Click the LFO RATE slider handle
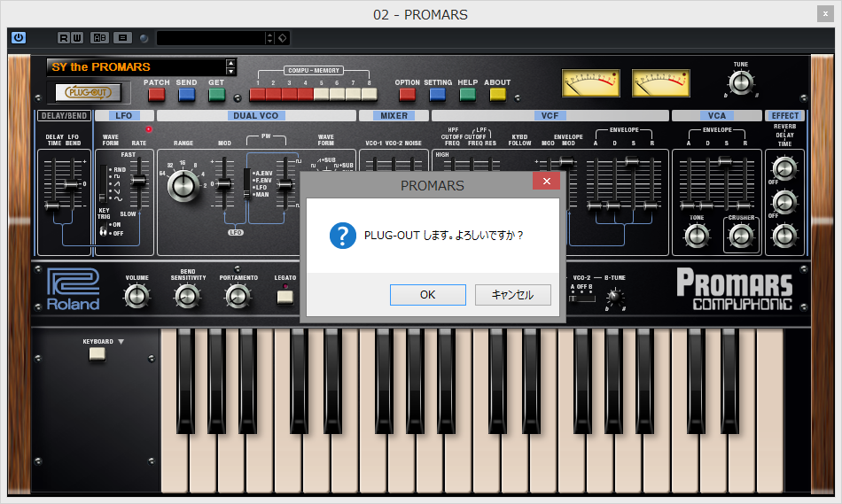The image size is (842, 504). pos(139,180)
